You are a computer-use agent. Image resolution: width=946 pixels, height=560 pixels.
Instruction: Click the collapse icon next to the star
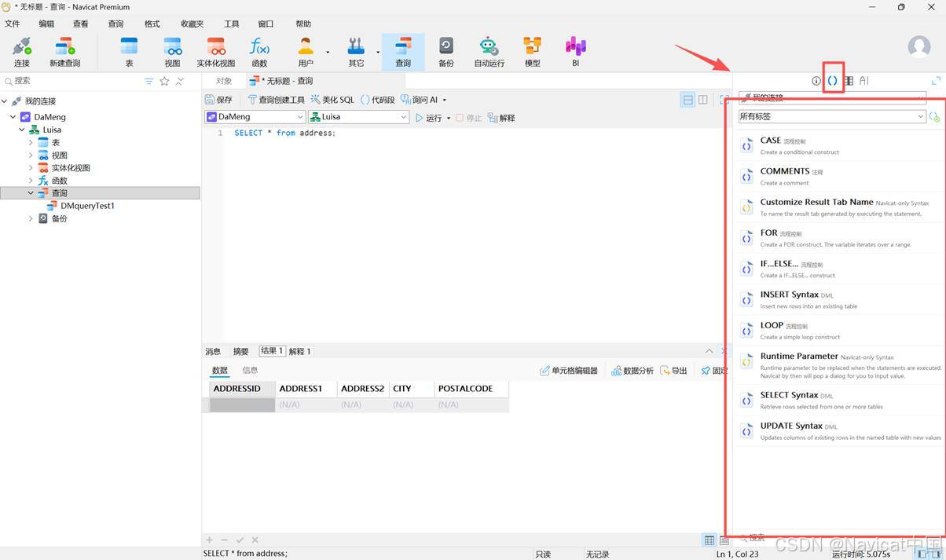click(180, 81)
